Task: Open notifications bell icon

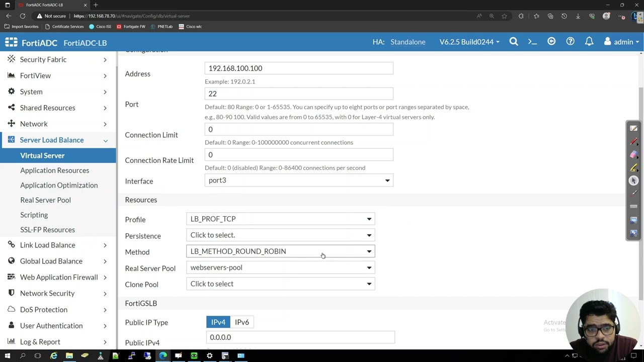Action: coord(589,42)
